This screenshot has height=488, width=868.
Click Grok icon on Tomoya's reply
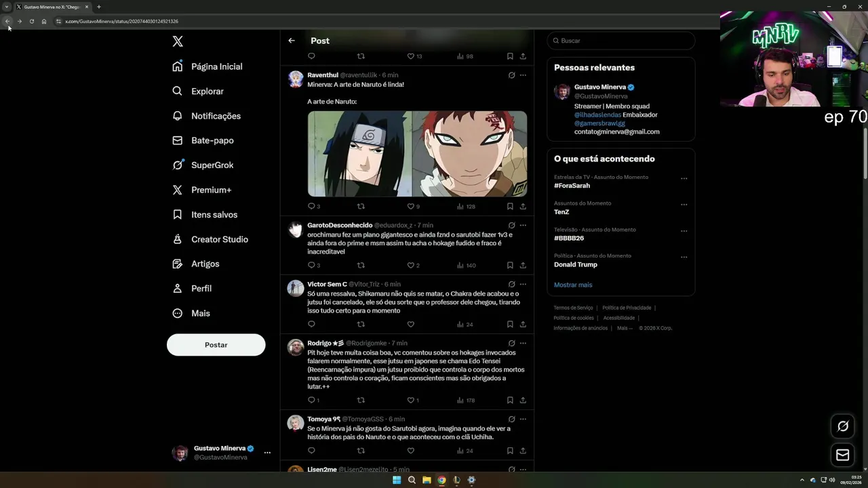point(511,419)
